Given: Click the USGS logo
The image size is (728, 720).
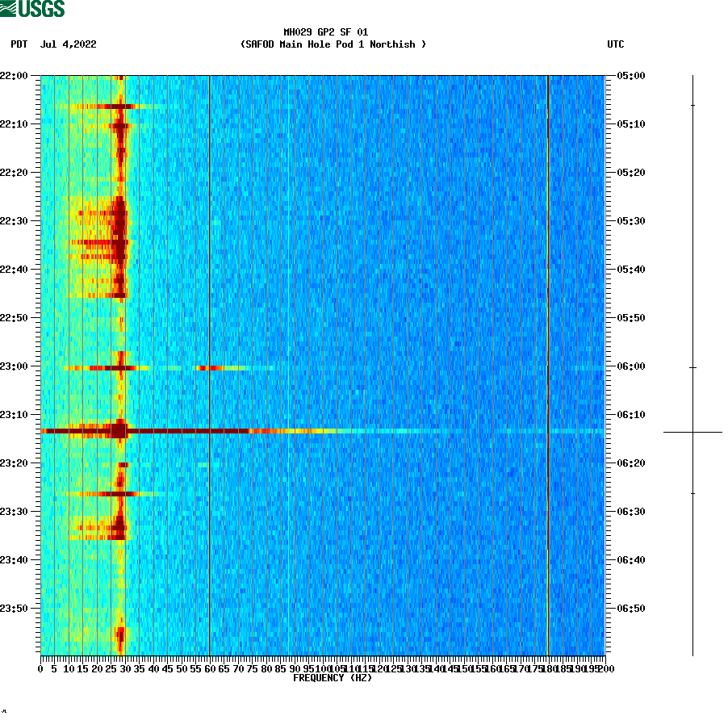Looking at the screenshot, I should [x=32, y=9].
